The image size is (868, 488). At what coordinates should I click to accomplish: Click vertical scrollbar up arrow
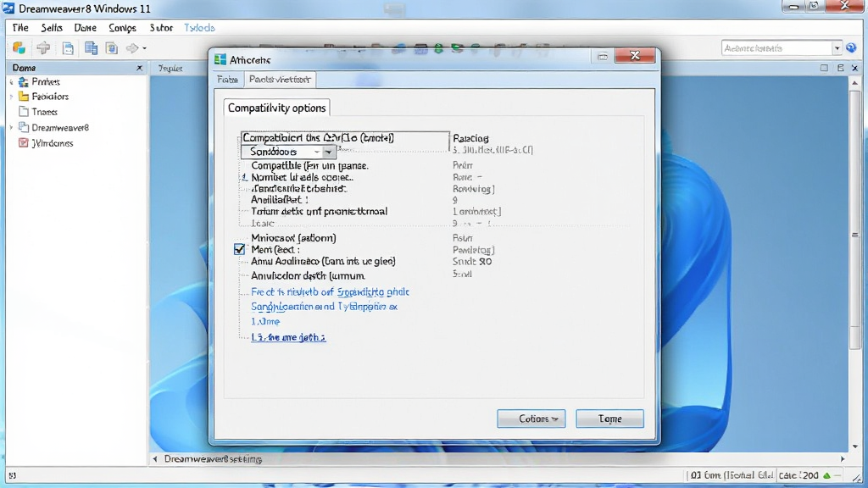coord(854,83)
